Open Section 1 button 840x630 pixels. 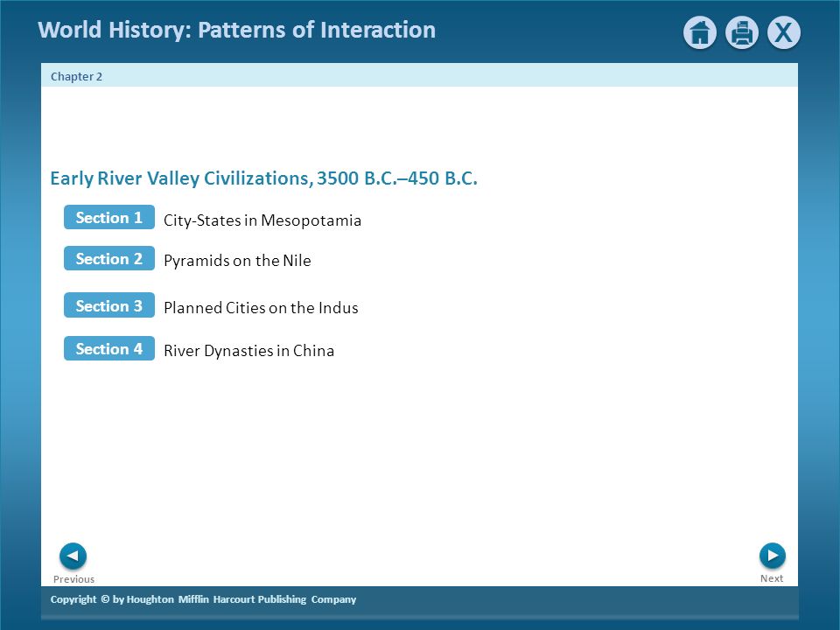109,217
